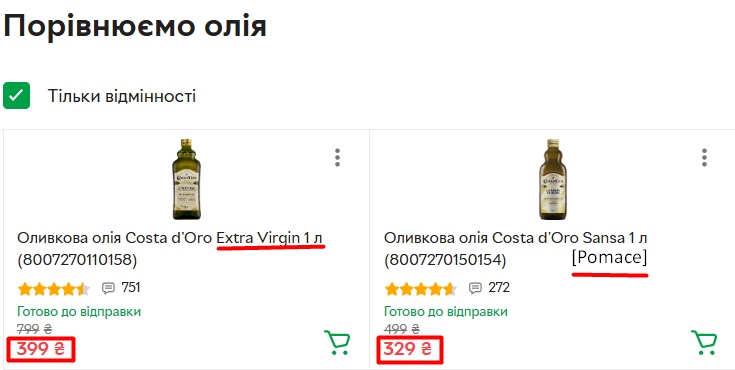The width and height of the screenshot is (735, 370).
Task: Add Extra Virgin oil to cart
Action: point(337,343)
